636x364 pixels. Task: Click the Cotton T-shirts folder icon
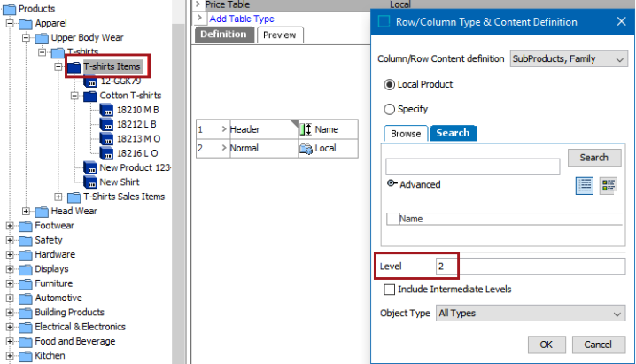[x=90, y=96]
